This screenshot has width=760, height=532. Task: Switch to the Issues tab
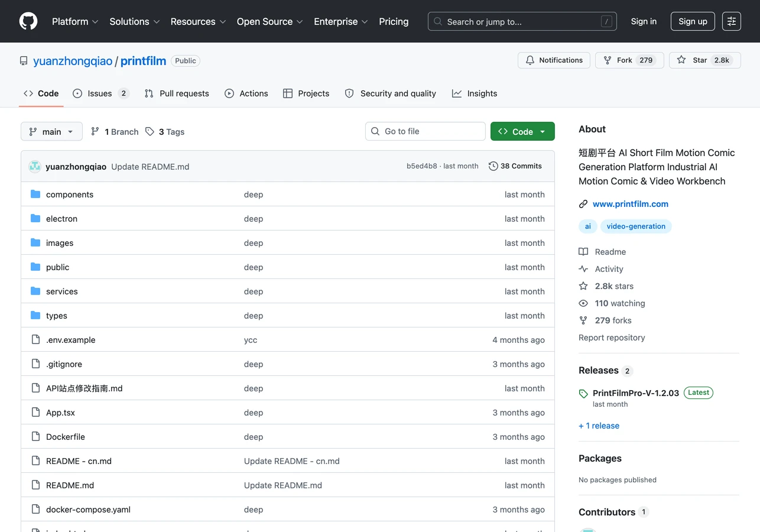(x=100, y=93)
